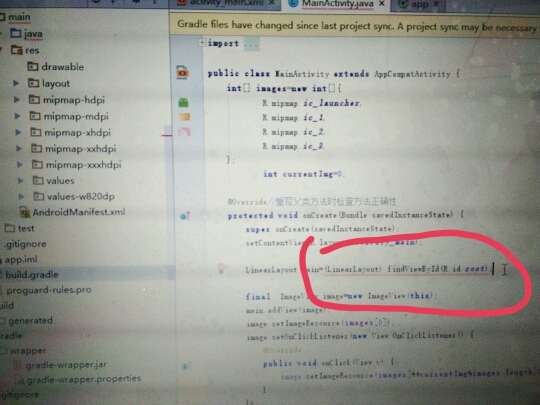This screenshot has width=540, height=405.
Task: Open proguard-rules.pro file
Action: pyautogui.click(x=48, y=290)
